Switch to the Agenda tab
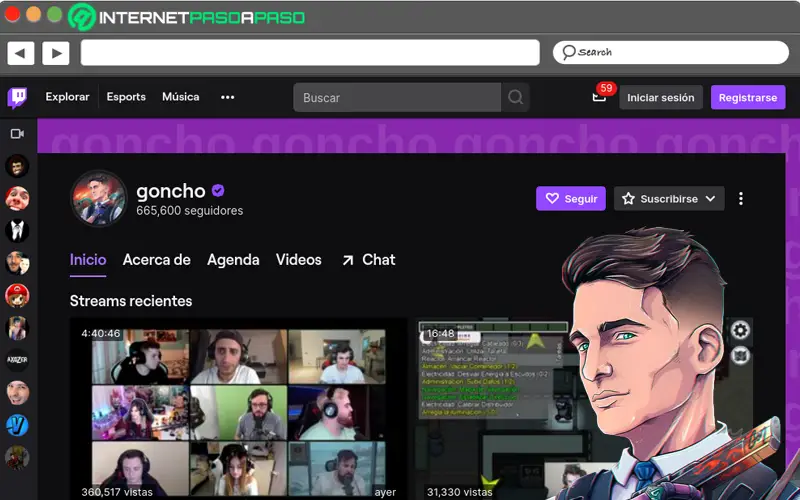The height and width of the screenshot is (500, 800). 233,260
